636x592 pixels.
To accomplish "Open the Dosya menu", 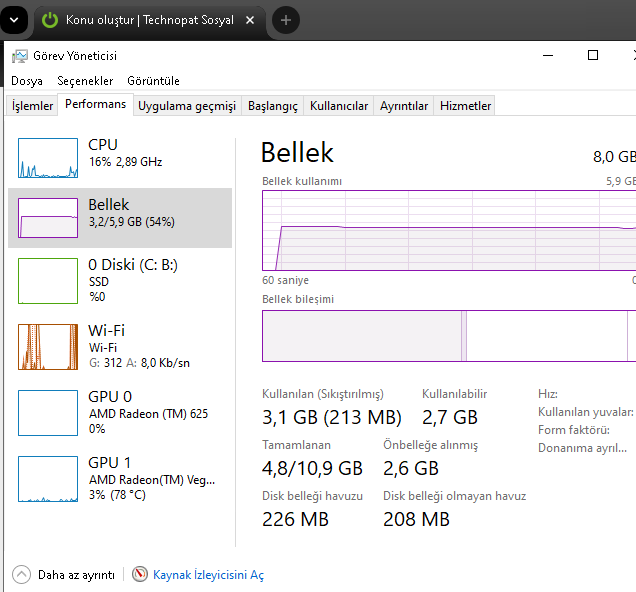I will coord(27,81).
